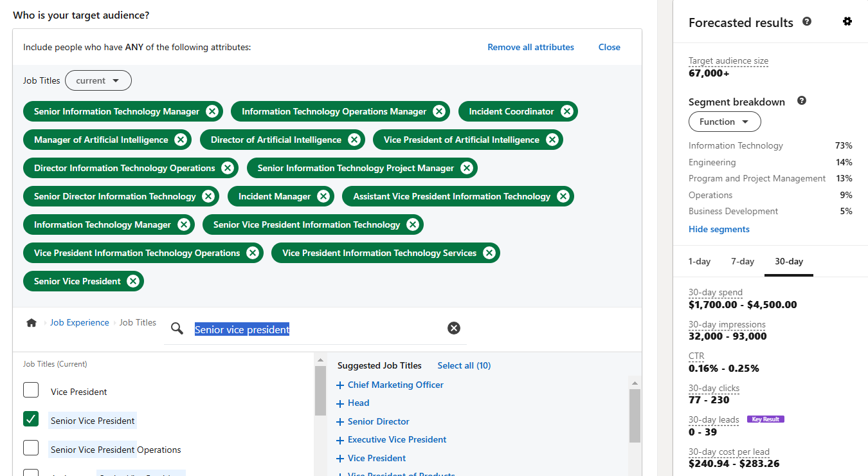Click the suggested titles scrollbar

click(x=635, y=416)
